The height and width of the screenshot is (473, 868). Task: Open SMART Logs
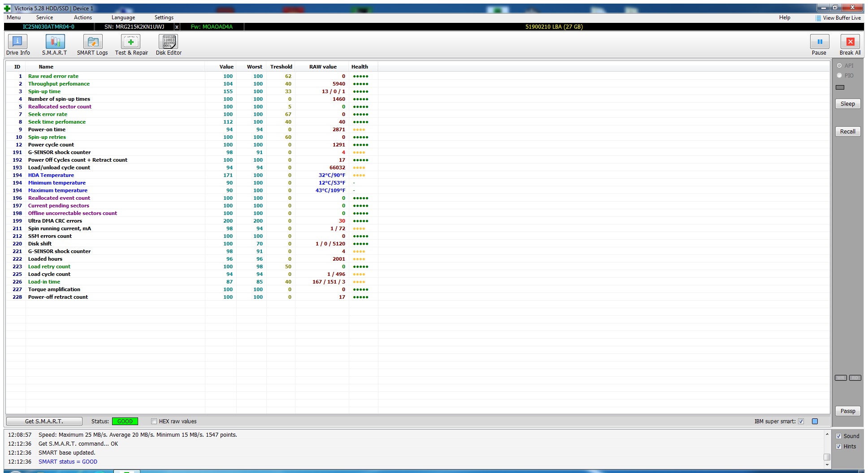[x=92, y=45]
